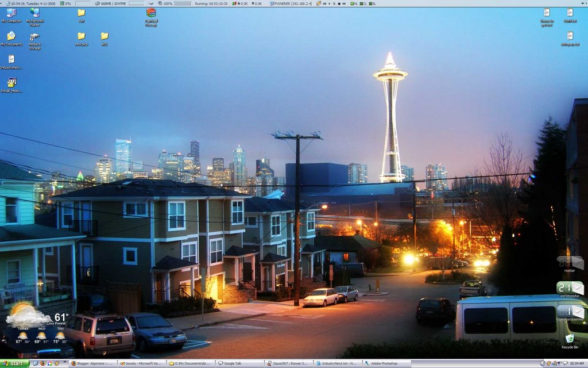This screenshot has width=588, height=368.
Task: Open Blogger: Algorizms taskbar window
Action: click(92, 363)
